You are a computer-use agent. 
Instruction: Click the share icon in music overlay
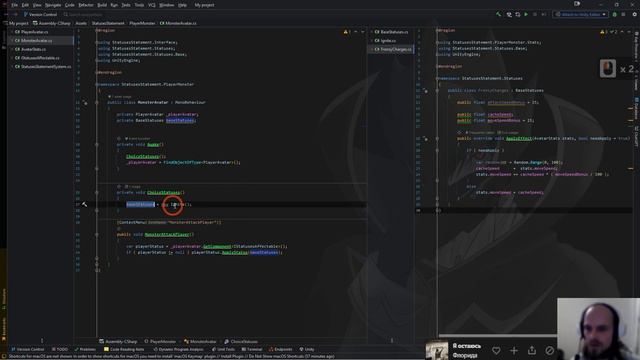(x=532, y=350)
